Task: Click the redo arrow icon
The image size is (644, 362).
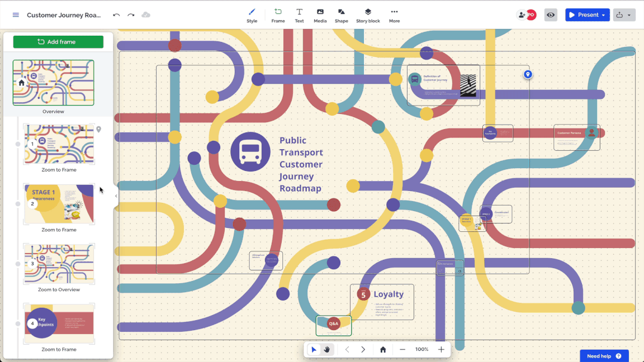Action: point(131,15)
